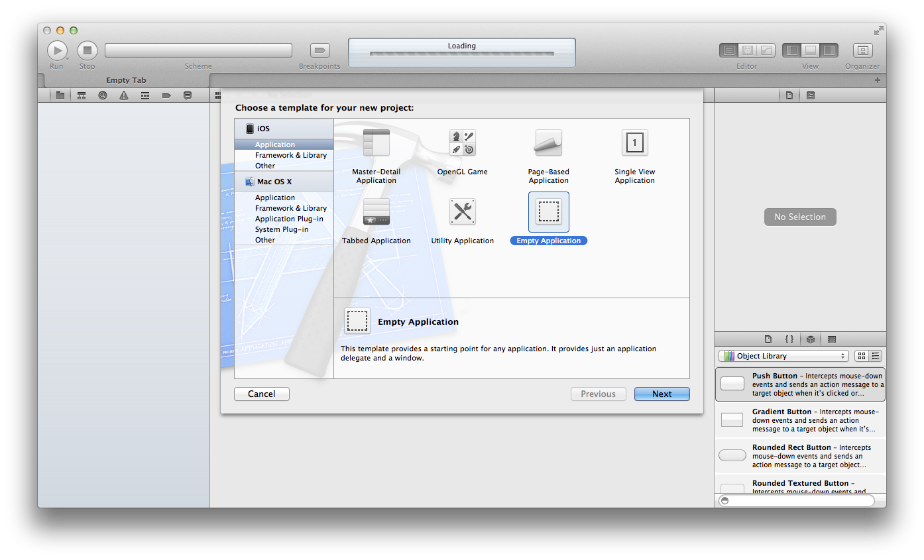
Task: Enter full screen with corner arrows icon
Action: (x=878, y=30)
